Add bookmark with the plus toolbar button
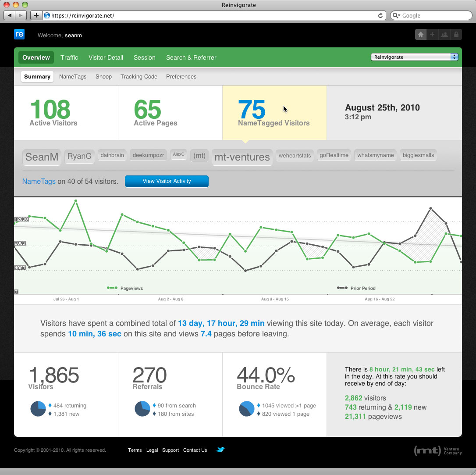Viewport: 476px width, 475px height. pyautogui.click(x=36, y=15)
